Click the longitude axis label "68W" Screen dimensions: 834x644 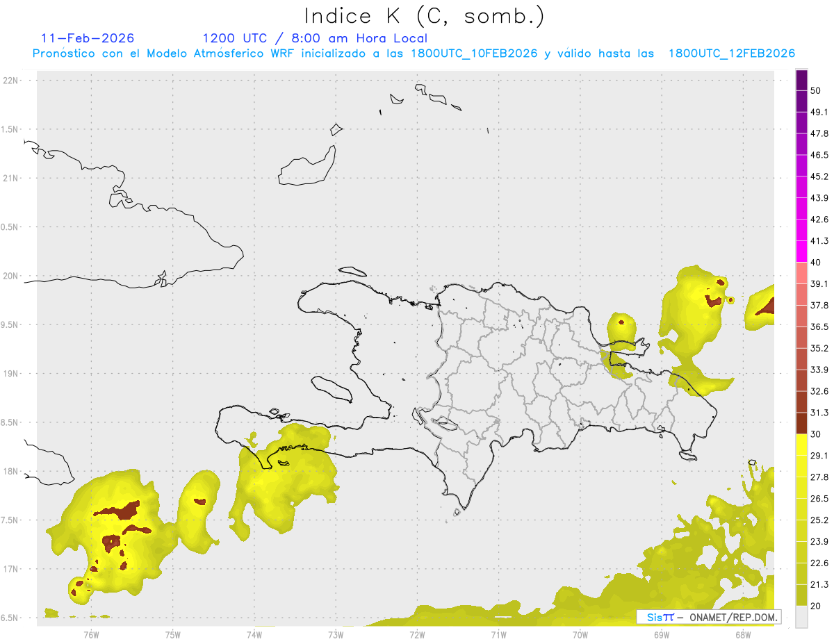[x=743, y=635]
